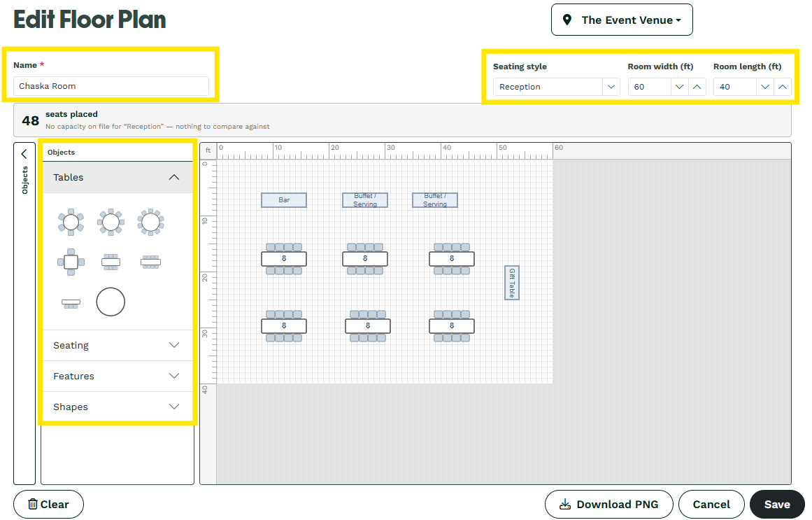
Task: Cancel editing the floor plan
Action: coord(711,505)
